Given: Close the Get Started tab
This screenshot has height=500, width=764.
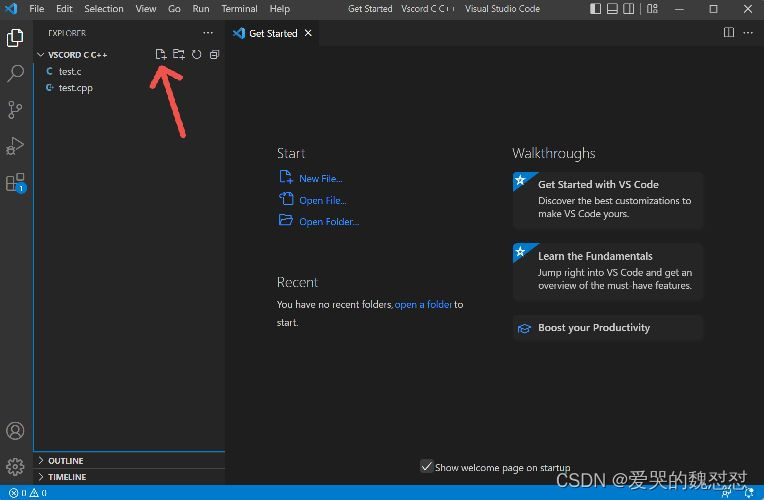Looking at the screenshot, I should [x=308, y=33].
